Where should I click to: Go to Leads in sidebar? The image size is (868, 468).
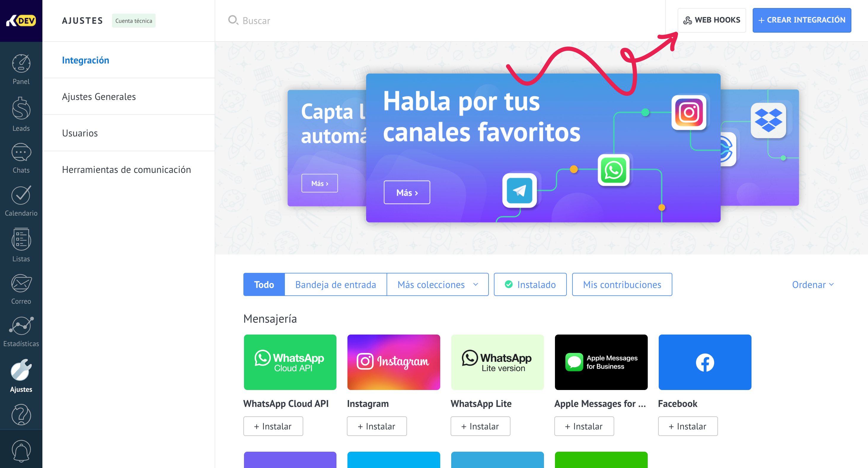(x=21, y=109)
